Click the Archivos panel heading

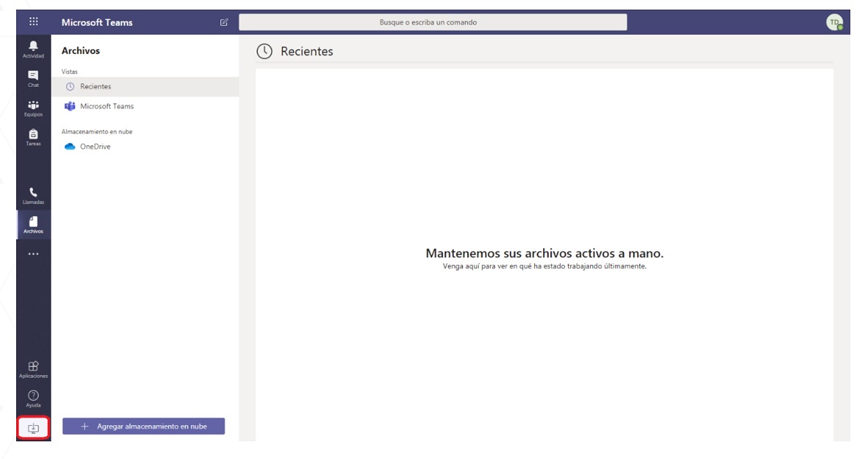click(81, 50)
